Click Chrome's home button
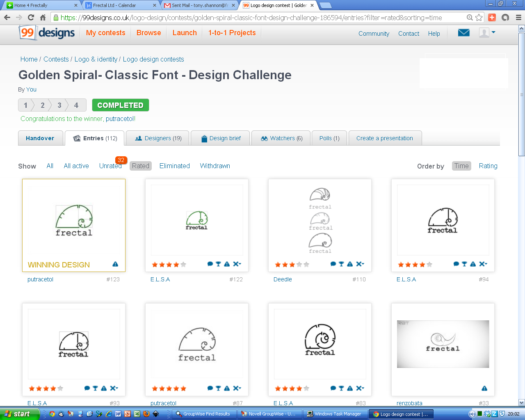This screenshot has height=420, width=525. pyautogui.click(x=43, y=18)
